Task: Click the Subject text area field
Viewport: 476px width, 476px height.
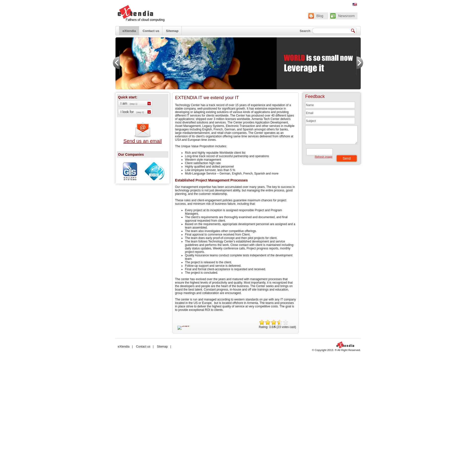Action: coord(330,121)
